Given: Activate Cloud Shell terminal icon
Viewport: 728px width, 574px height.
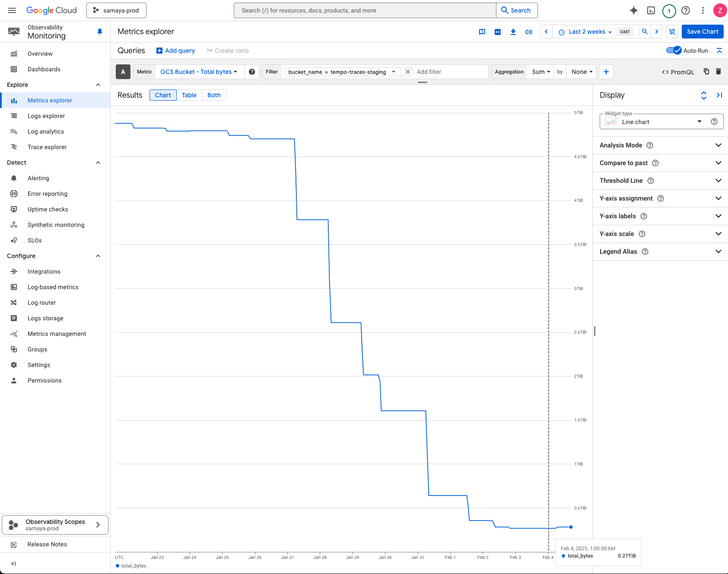Looking at the screenshot, I should pos(651,10).
